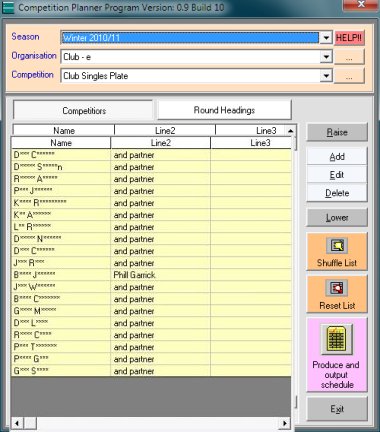Click the Lower button
The height and width of the screenshot is (432, 380).
point(337,217)
